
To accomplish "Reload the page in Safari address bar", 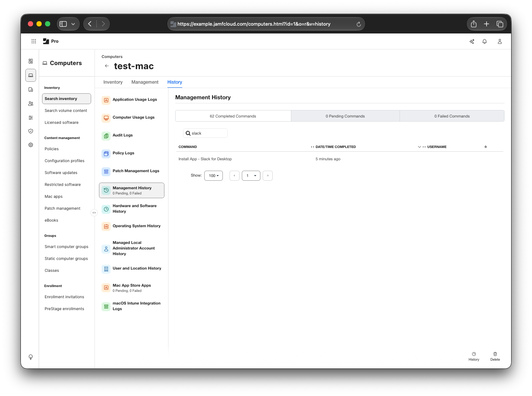I will click(359, 24).
